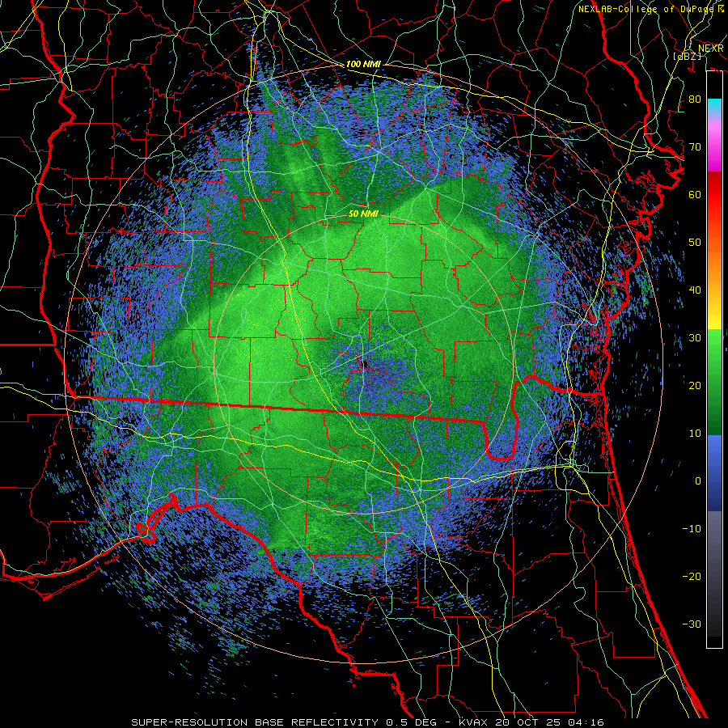Click the radar site center point on the map

[x=365, y=365]
